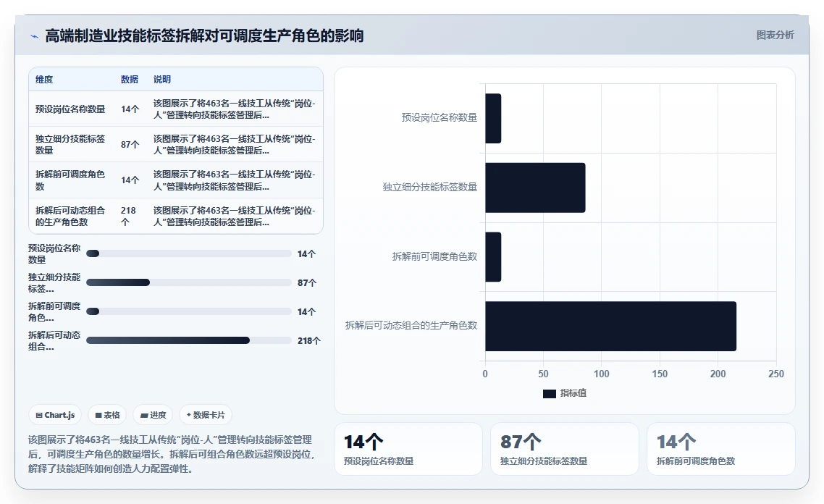
Task: Click the 独立细分技能标签 progress bar
Action: 189,282
